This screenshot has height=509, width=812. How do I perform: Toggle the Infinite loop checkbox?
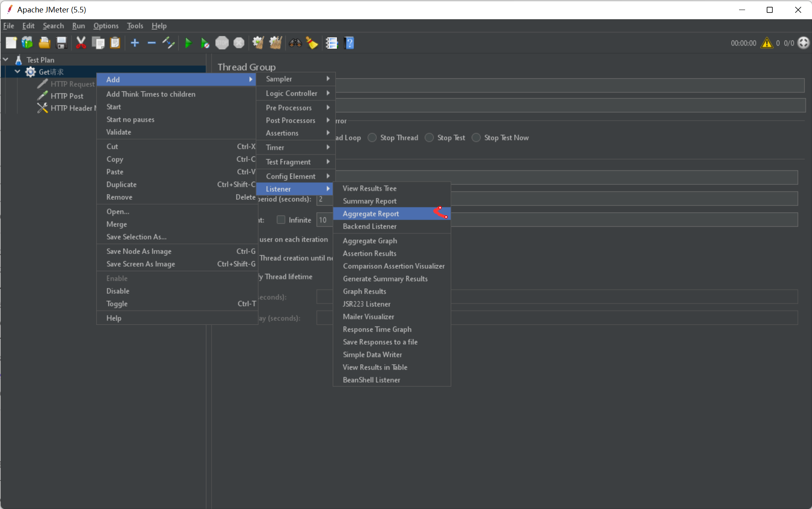coord(281,220)
